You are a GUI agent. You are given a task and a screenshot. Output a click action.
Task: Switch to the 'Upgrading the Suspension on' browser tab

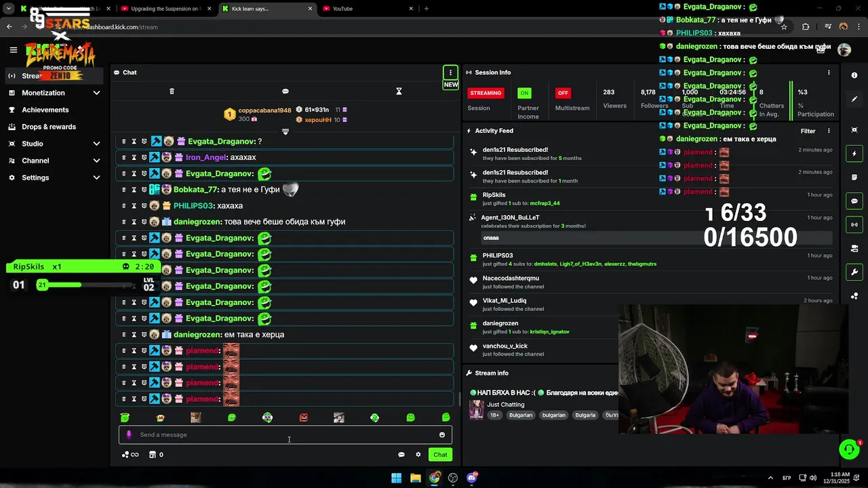pos(165,9)
